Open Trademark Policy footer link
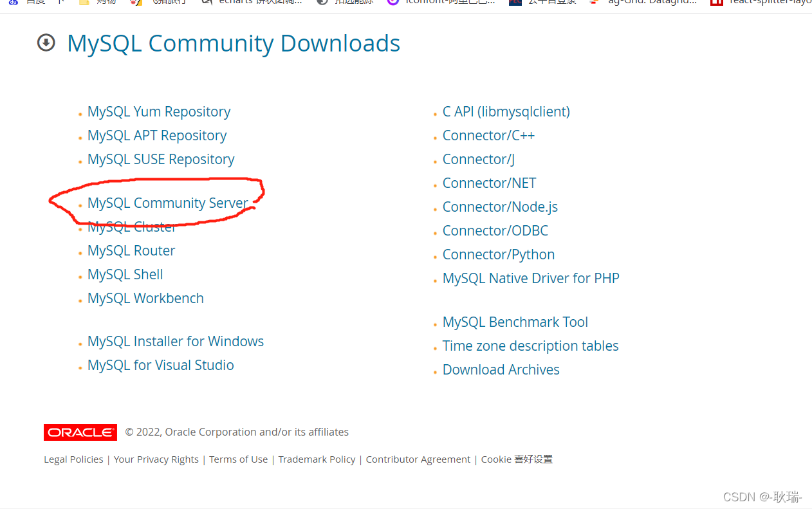The width and height of the screenshot is (812, 509). coord(317,459)
